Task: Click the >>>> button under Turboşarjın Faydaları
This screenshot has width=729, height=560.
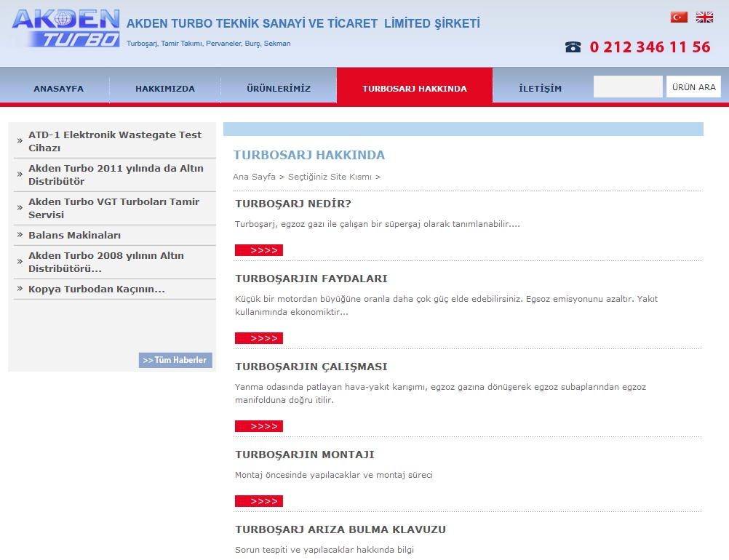Action: tap(258, 338)
